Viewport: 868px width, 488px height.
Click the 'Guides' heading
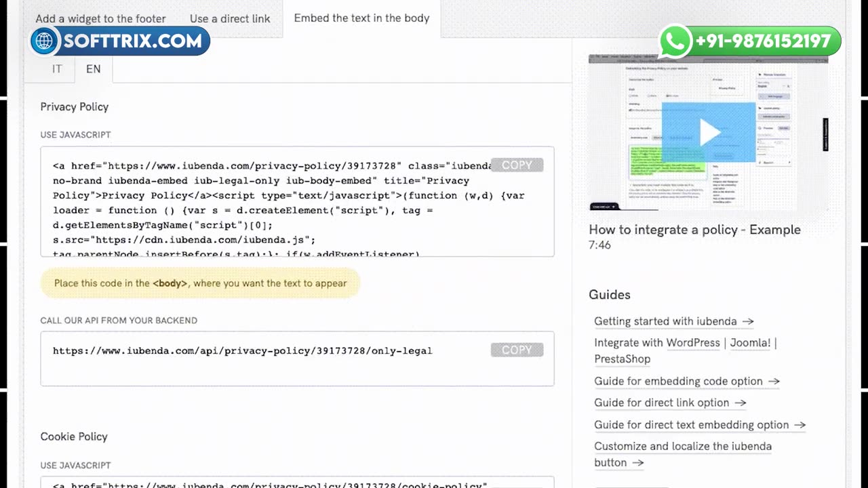[610, 295]
